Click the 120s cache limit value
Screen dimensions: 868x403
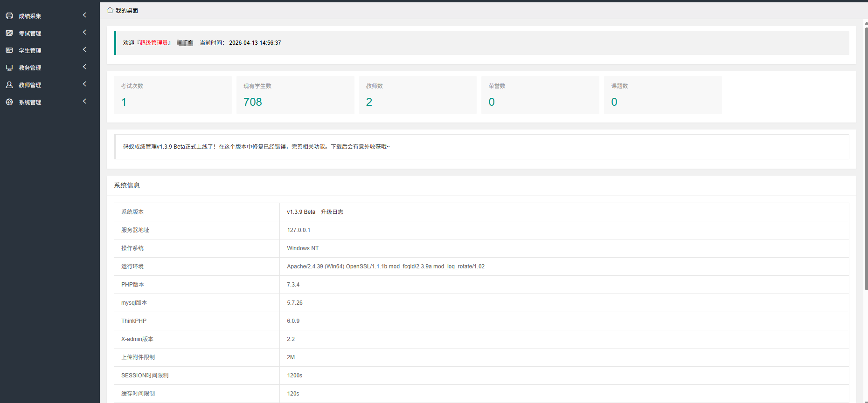point(293,394)
